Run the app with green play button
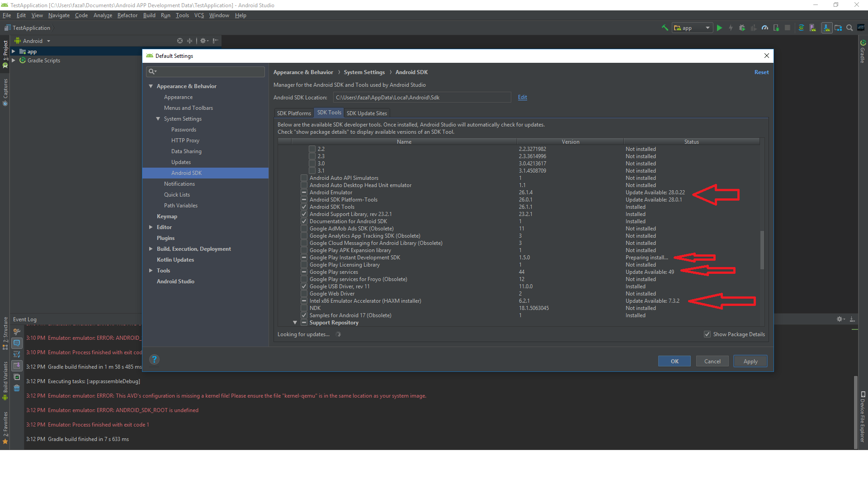The width and height of the screenshot is (868, 488). (x=719, y=28)
